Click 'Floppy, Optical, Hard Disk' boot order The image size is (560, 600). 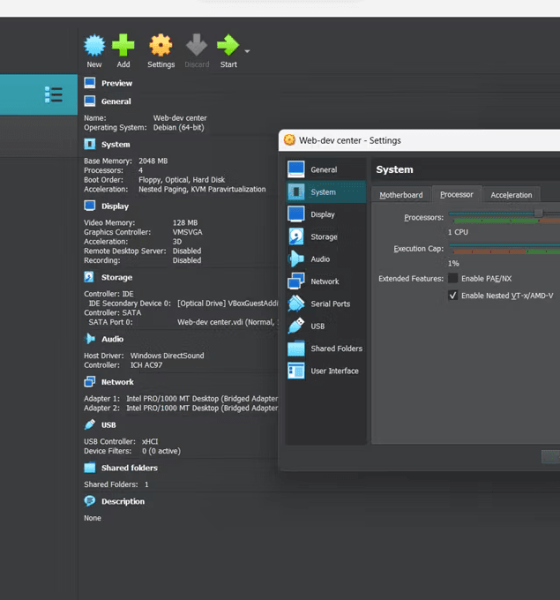pyautogui.click(x=182, y=179)
